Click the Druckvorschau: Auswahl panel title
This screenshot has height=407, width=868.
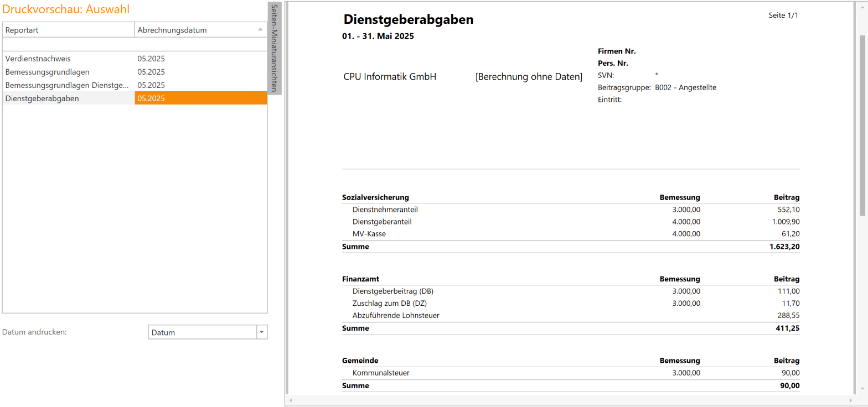(x=67, y=9)
